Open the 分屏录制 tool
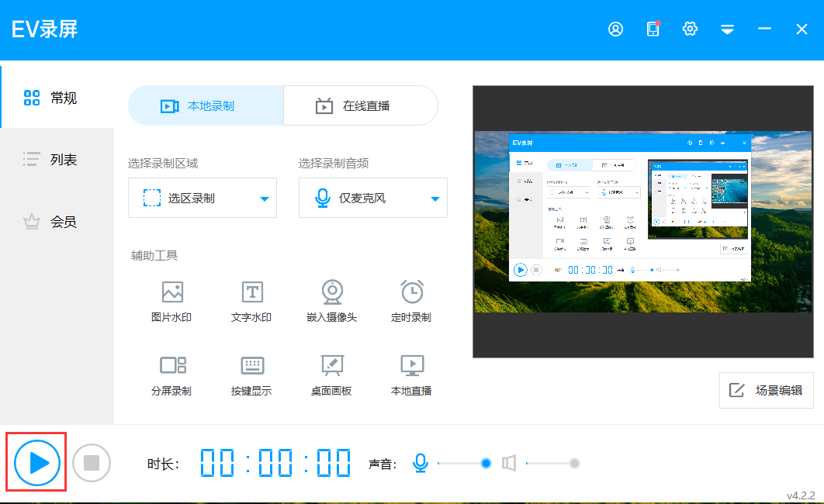Image resolution: width=824 pixels, height=504 pixels. point(171,375)
